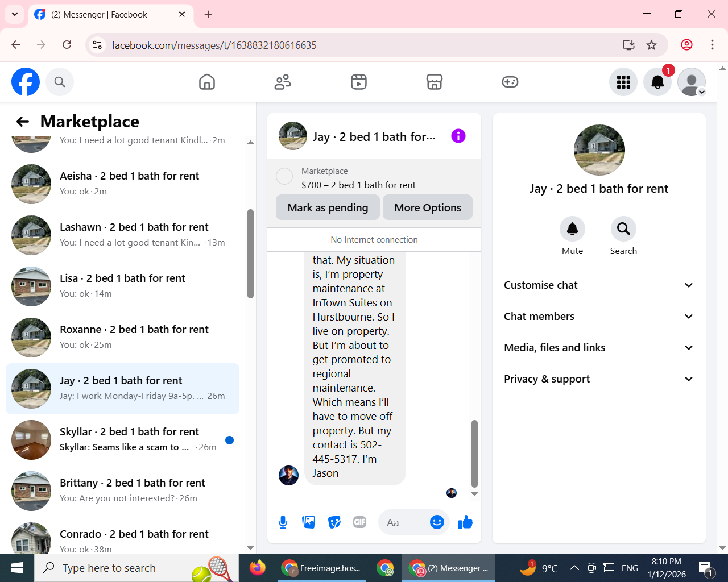Choose a sticker icon

(x=334, y=522)
